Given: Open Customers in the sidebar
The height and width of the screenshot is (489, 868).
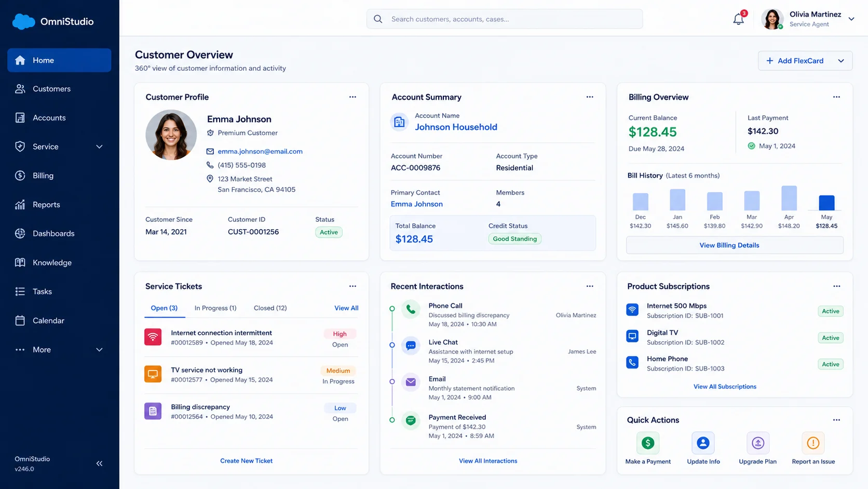Looking at the screenshot, I should (x=59, y=89).
